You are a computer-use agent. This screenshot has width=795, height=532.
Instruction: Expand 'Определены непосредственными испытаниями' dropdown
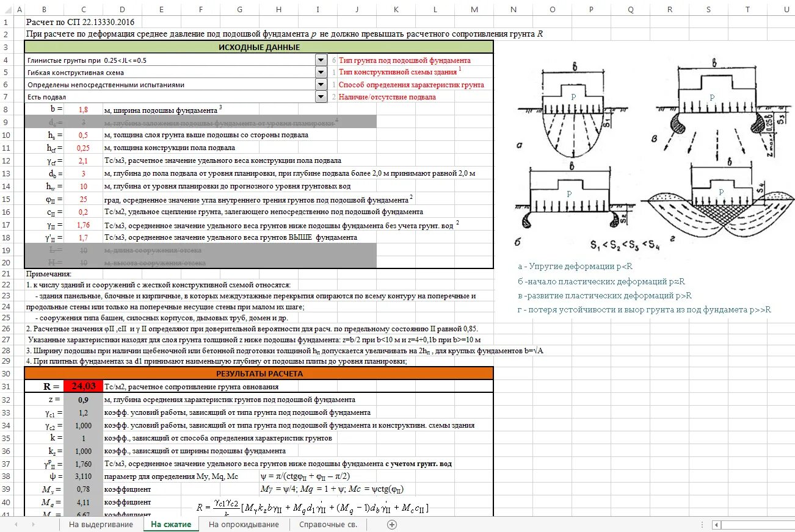click(x=321, y=84)
